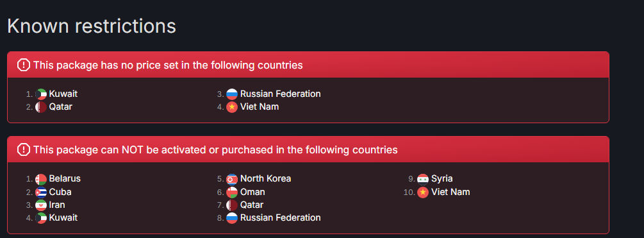This screenshot has width=644, height=238.
Task: Click the Iran flag icon
Action: tap(41, 205)
